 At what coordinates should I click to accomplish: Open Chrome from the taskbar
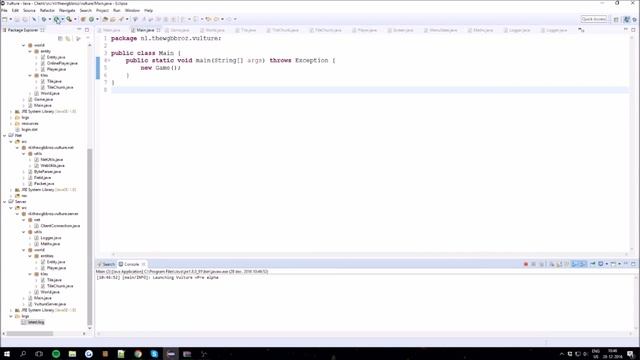click(x=138, y=354)
